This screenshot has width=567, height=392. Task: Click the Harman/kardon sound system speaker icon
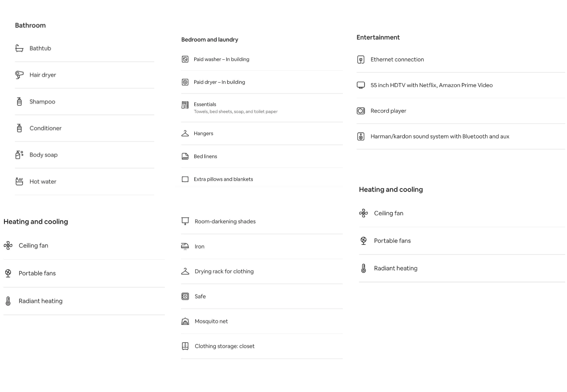[x=361, y=136]
